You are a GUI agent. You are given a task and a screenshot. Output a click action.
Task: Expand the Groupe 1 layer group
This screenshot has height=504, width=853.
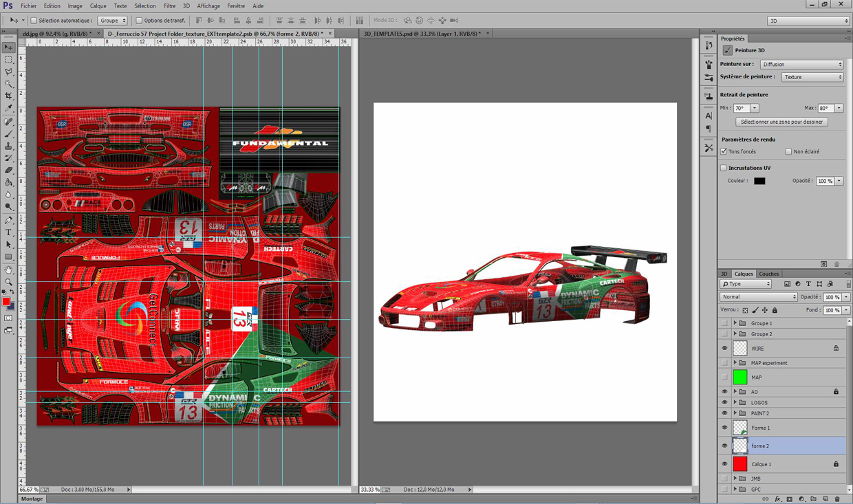click(x=735, y=323)
